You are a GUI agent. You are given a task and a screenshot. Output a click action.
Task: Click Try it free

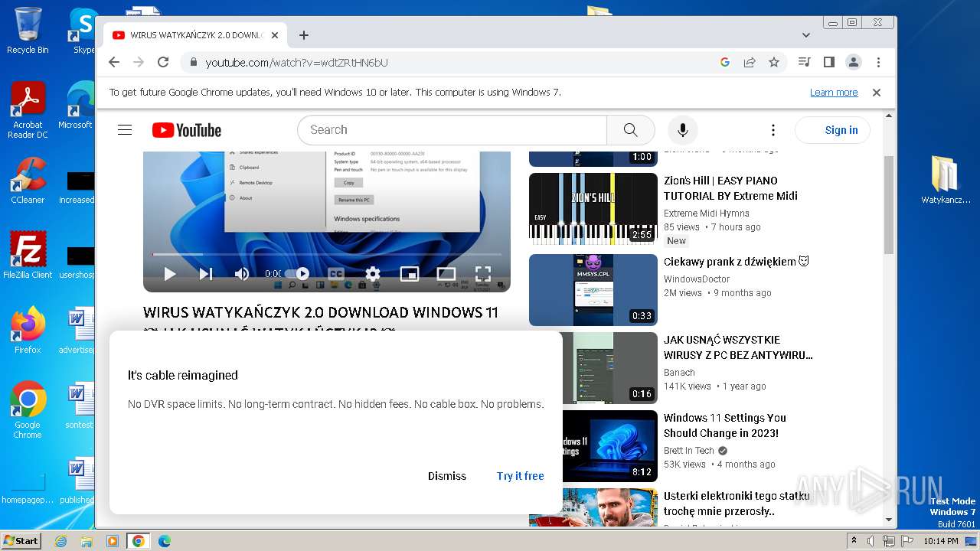[x=520, y=476]
